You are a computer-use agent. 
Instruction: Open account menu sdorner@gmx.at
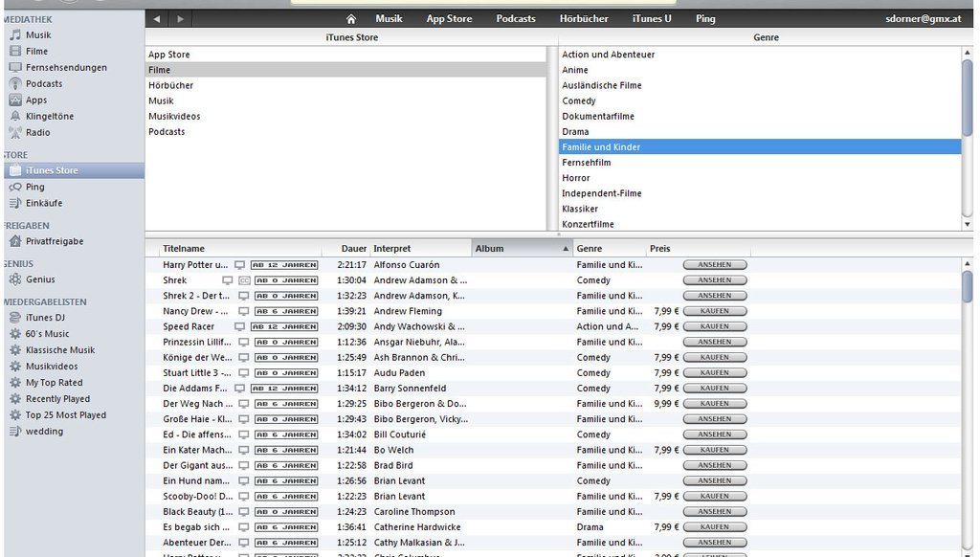click(x=924, y=19)
